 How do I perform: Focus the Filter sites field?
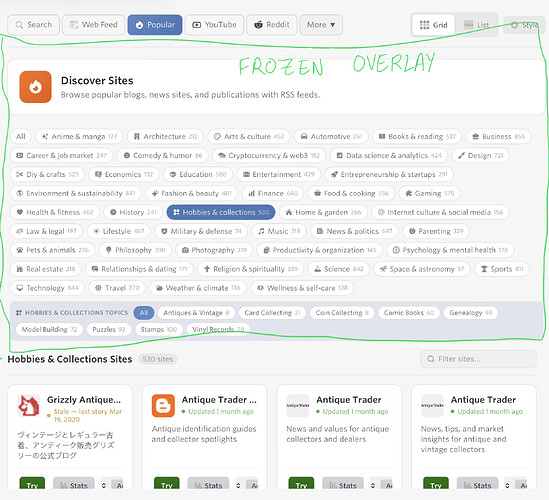click(478, 359)
